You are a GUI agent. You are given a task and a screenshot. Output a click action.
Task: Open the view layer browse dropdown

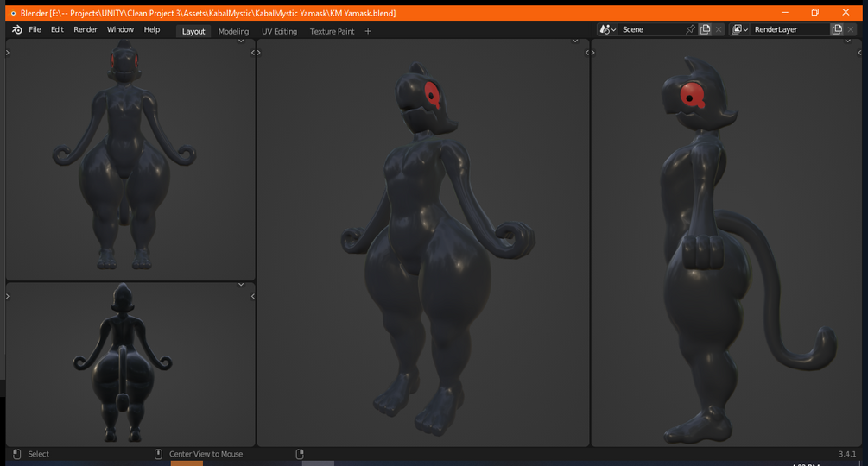point(739,30)
